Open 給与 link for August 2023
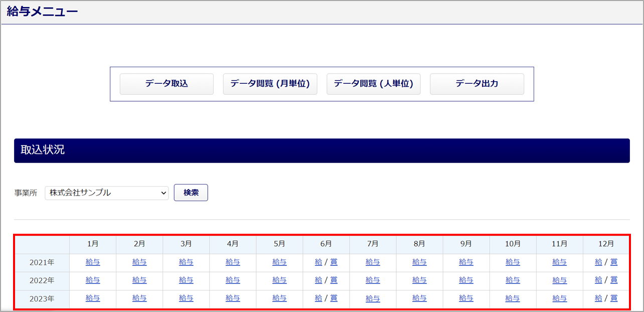Image resolution: width=644 pixels, height=312 pixels. 419,298
